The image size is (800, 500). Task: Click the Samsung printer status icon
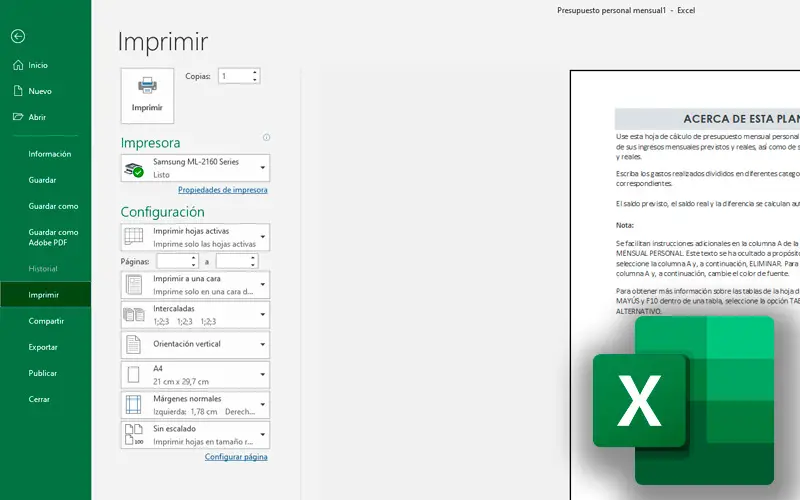pos(134,169)
